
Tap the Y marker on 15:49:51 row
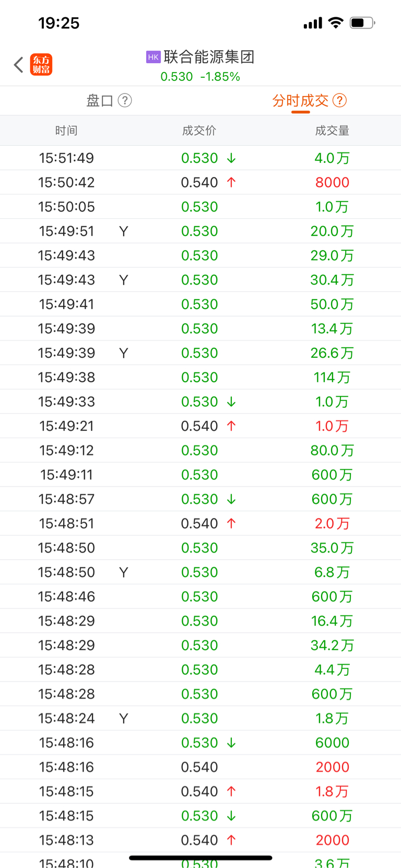click(x=124, y=231)
